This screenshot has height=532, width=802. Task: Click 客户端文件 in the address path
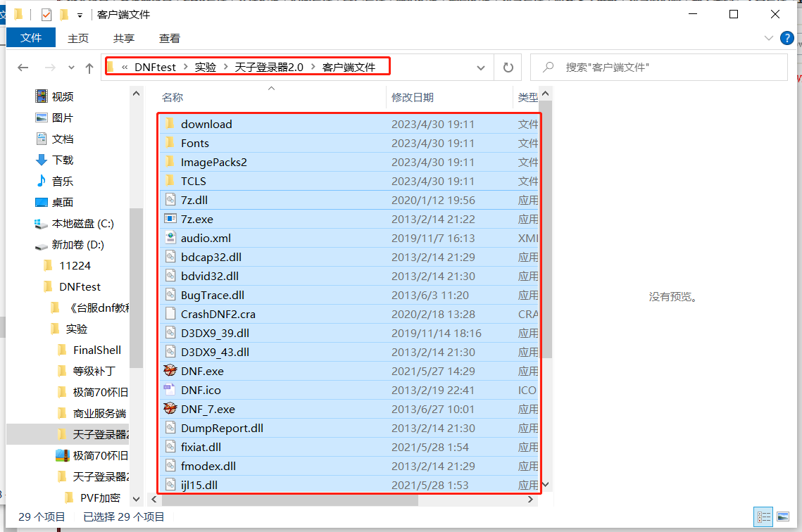[349, 68]
